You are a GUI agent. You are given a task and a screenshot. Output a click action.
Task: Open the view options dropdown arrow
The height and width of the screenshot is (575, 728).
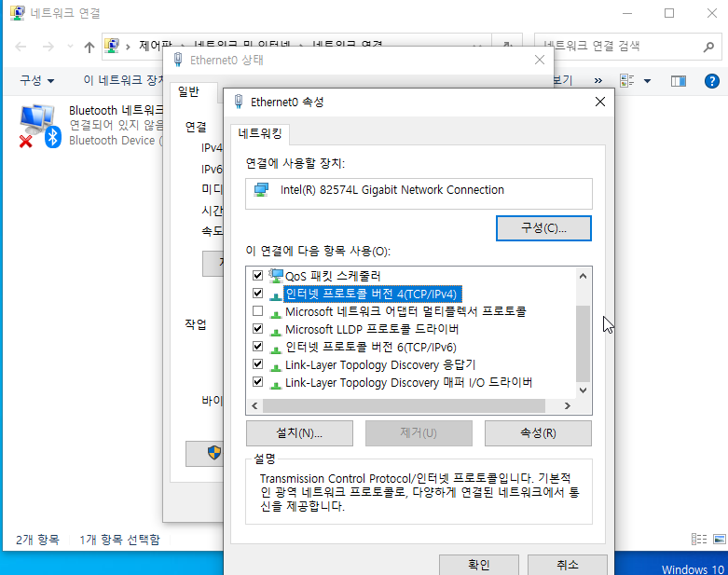click(x=647, y=81)
